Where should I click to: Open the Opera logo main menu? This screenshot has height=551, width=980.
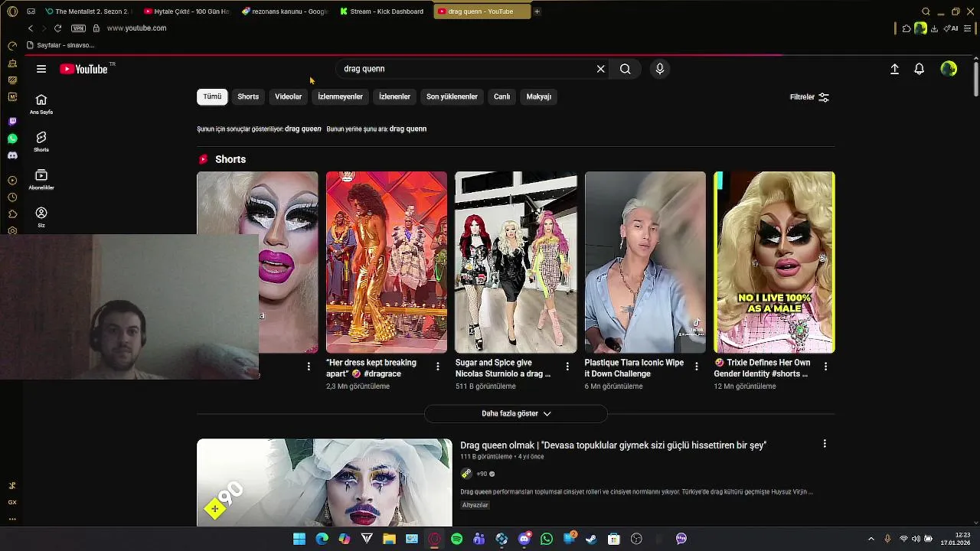[x=12, y=11]
